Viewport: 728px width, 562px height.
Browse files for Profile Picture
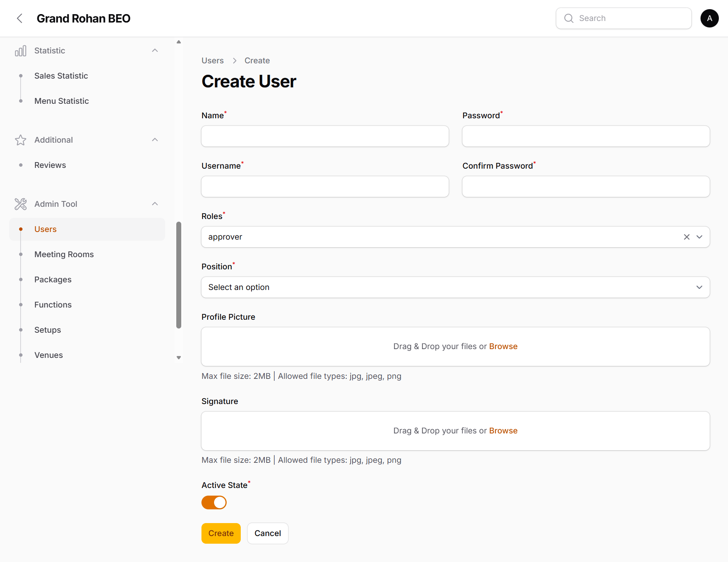point(503,346)
